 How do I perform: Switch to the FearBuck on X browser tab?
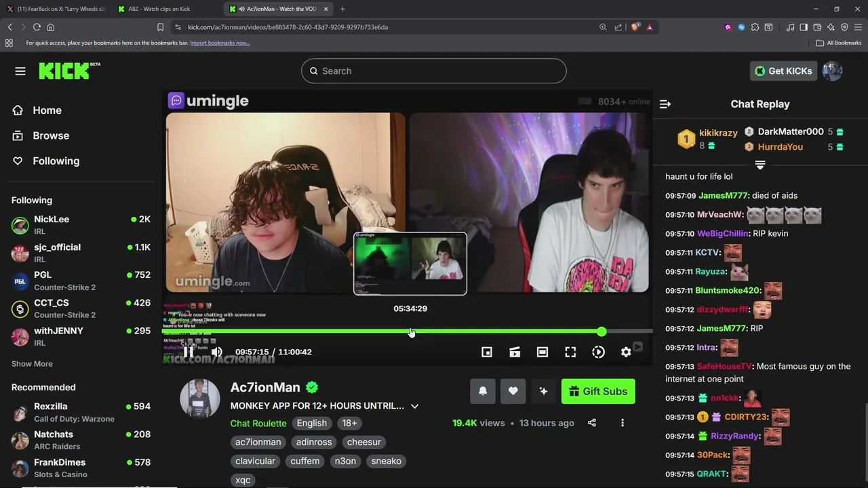pos(56,9)
